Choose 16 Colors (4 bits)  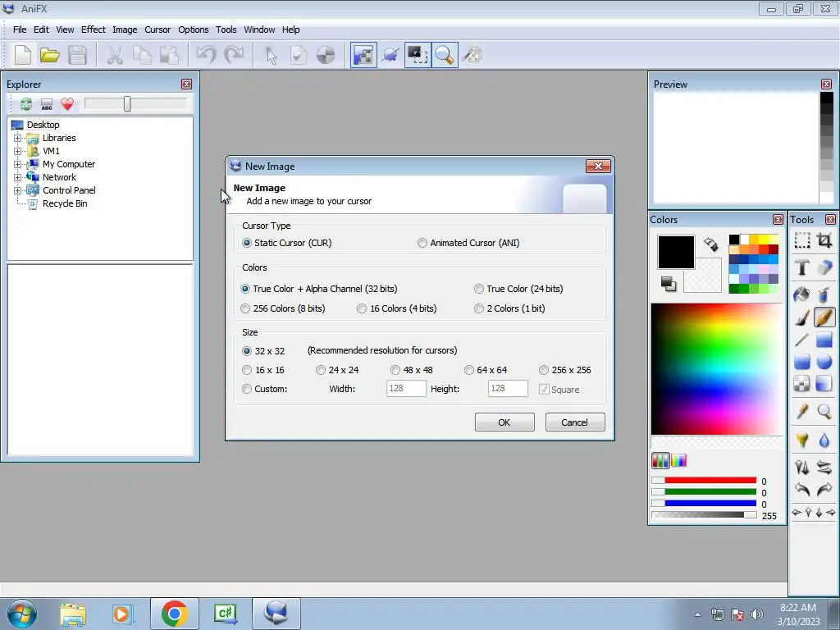pos(397,308)
